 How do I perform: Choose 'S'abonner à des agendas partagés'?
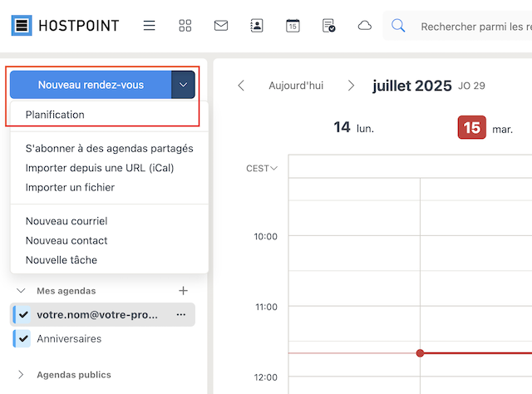point(109,148)
